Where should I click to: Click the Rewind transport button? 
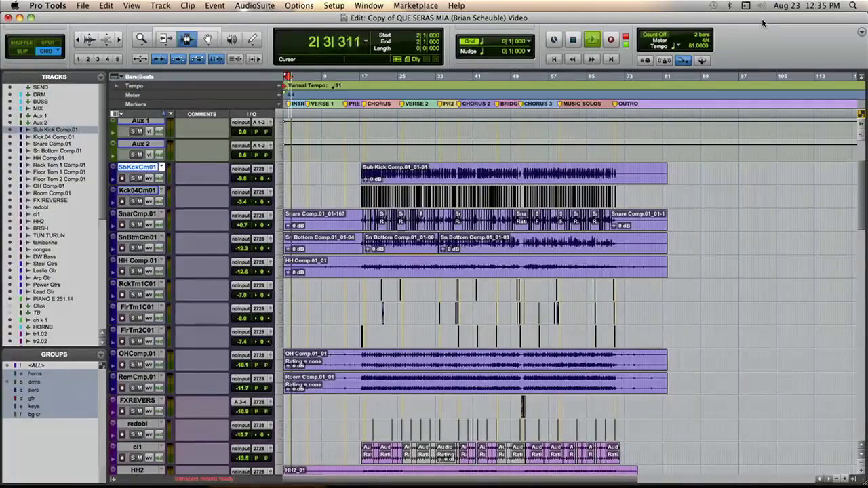[573, 60]
